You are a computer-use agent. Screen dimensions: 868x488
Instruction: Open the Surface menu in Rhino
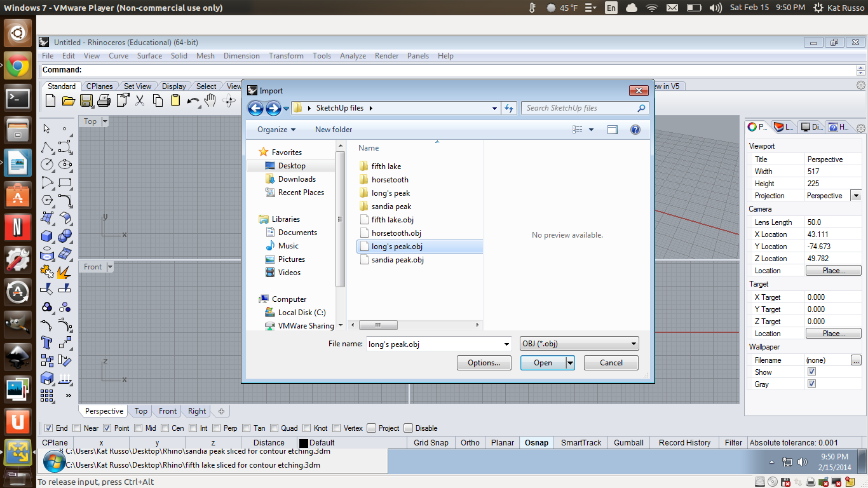click(x=149, y=56)
